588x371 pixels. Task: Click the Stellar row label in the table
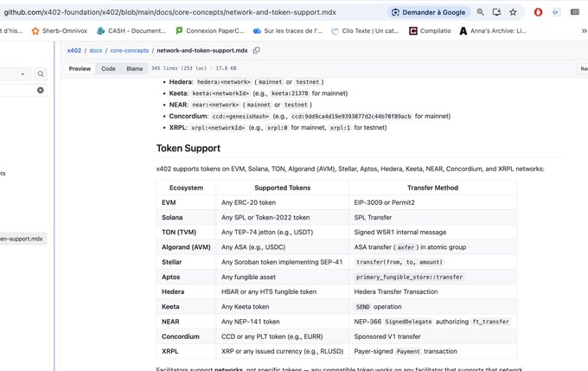pyautogui.click(x=172, y=262)
